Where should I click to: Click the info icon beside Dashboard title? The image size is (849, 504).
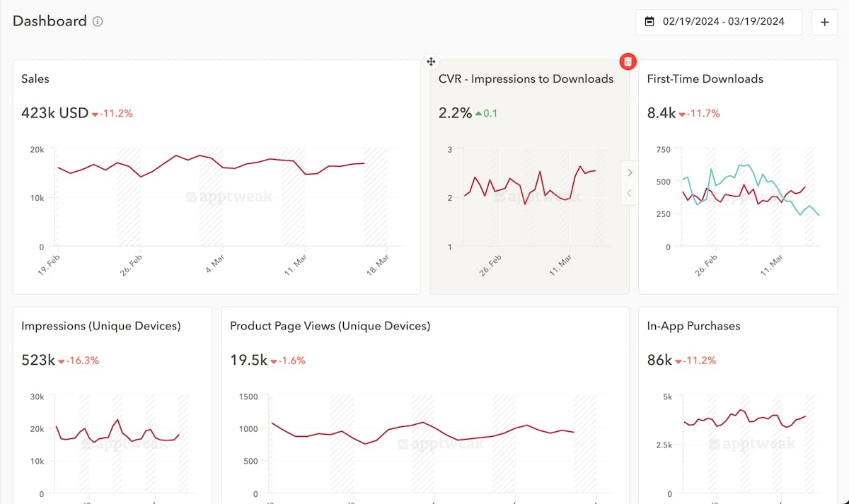pyautogui.click(x=98, y=21)
